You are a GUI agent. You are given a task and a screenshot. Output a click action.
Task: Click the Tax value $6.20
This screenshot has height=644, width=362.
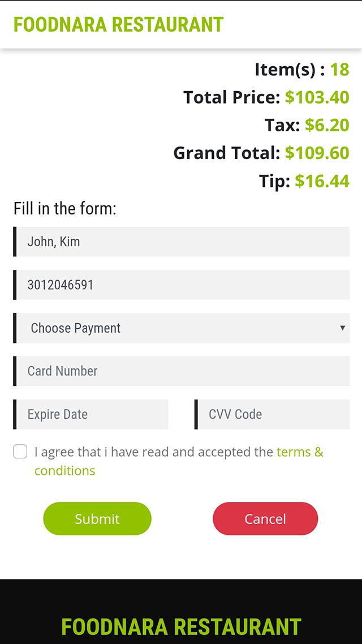[327, 125]
